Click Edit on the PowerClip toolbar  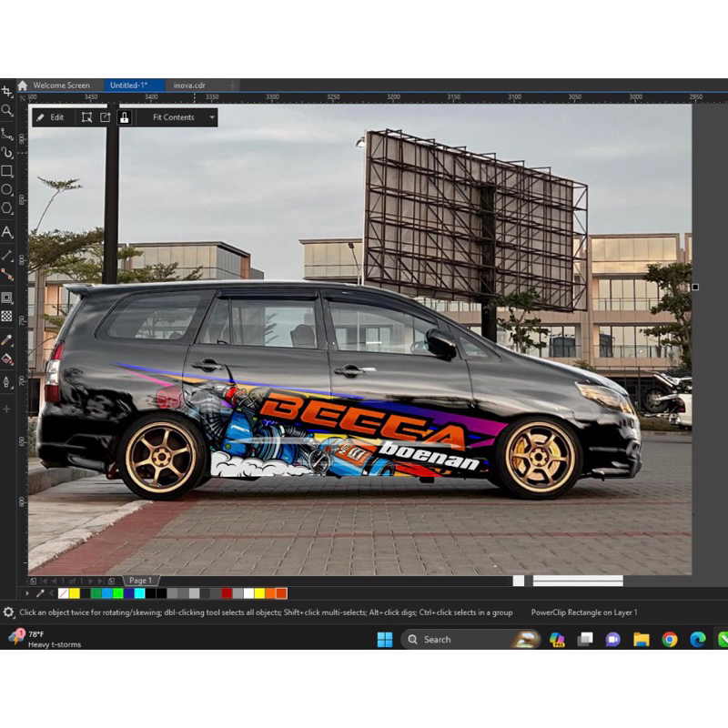[50, 117]
